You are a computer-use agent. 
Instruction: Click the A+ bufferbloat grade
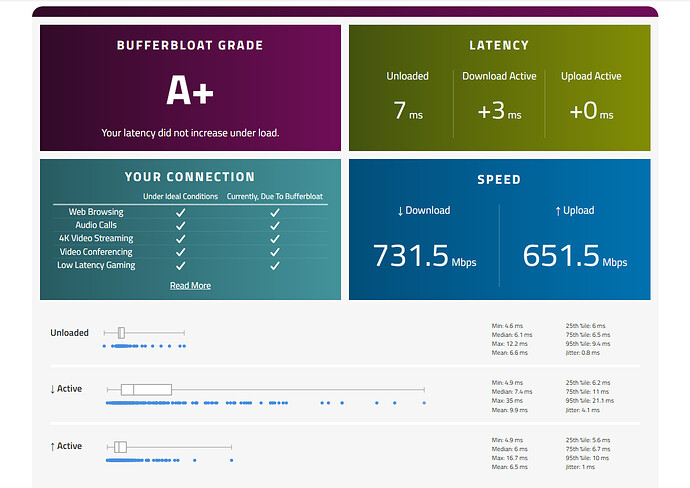190,92
